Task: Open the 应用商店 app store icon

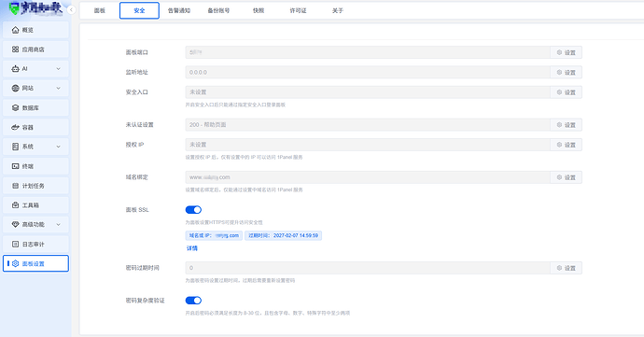Action: pos(15,49)
